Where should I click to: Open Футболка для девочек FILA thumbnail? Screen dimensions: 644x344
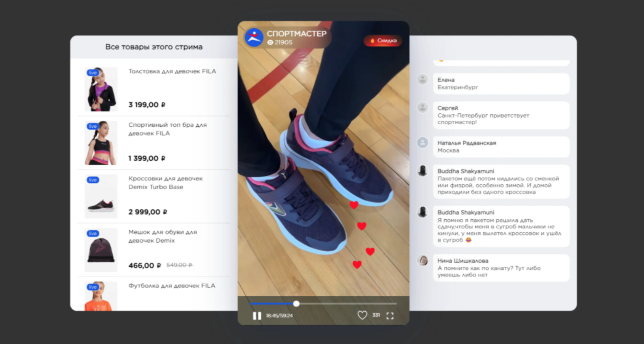(101, 296)
